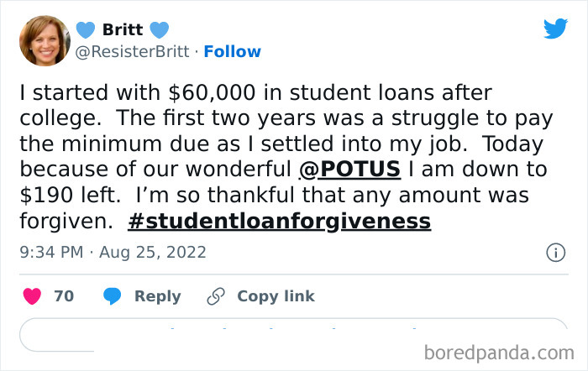Viewport: 588px width, 371px height.
Task: Open the #studentloanforgiveness hashtag
Action: click(280, 222)
